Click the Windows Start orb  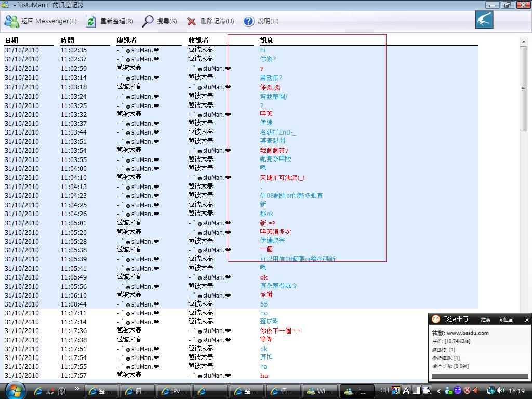15,390
